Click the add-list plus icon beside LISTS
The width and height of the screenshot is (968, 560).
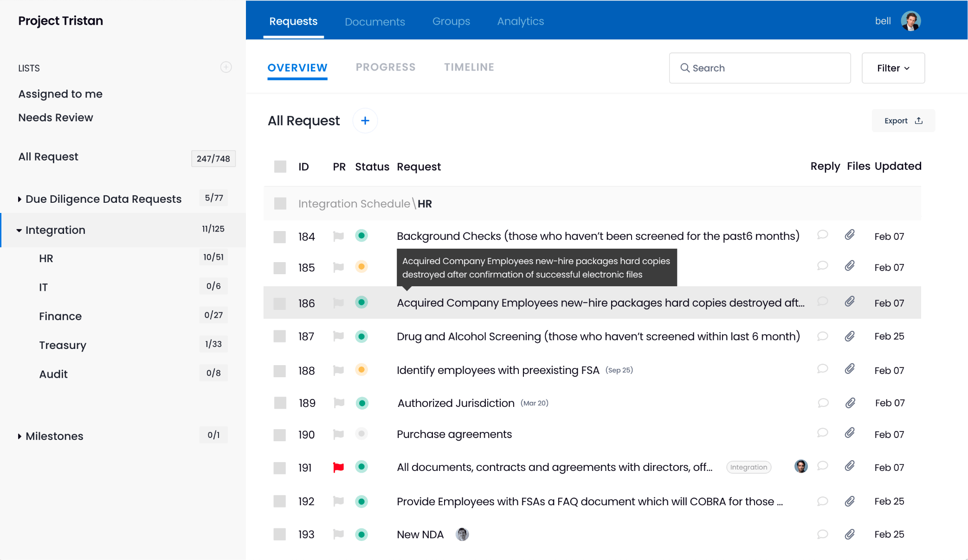coord(226,67)
